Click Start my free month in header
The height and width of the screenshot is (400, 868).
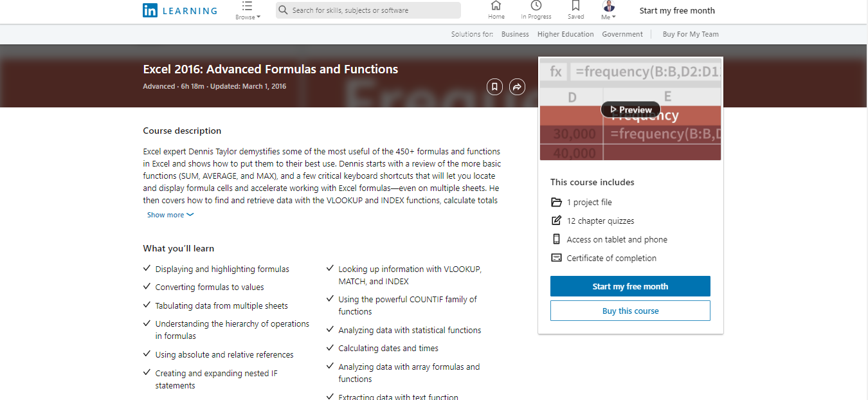pos(677,10)
